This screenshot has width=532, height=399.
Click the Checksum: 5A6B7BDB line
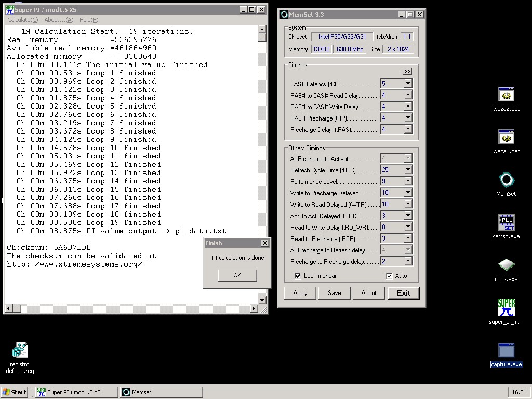[x=49, y=247]
